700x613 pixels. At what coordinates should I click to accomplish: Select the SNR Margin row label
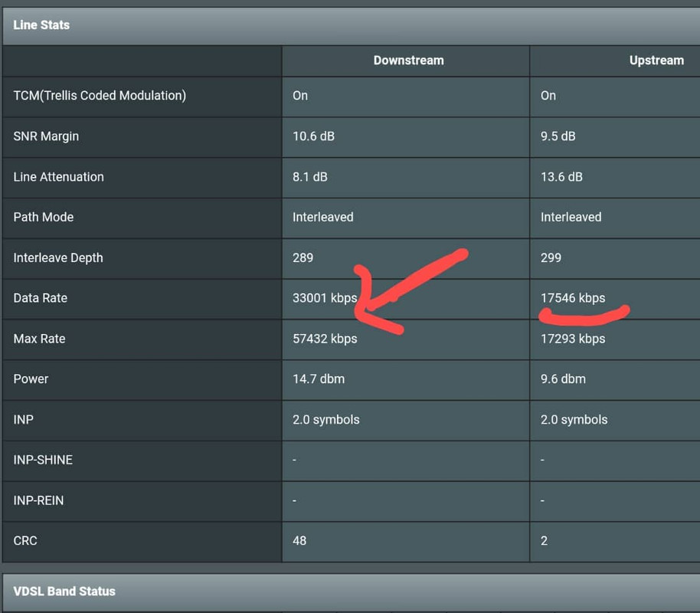click(46, 136)
